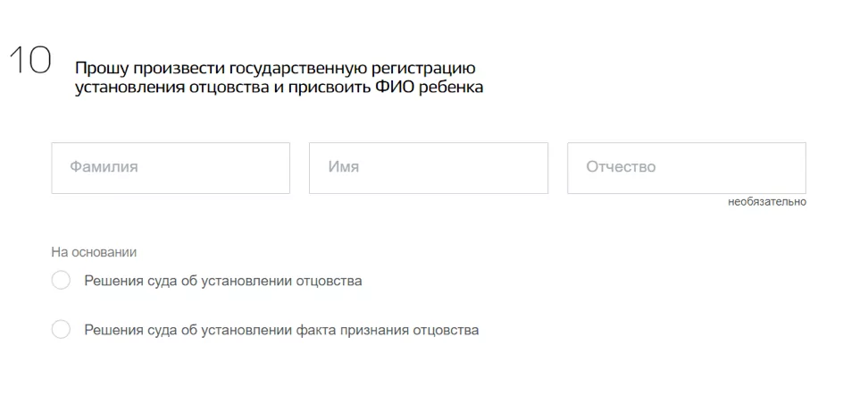This screenshot has height=396, width=868.
Task: Select radio circle for Решения суда об установлении отцовства
Action: point(61,281)
